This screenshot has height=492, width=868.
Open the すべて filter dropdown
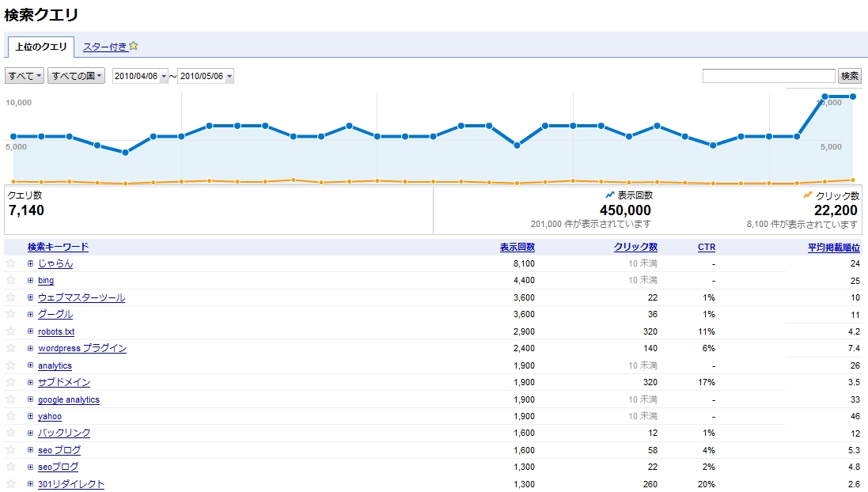point(25,76)
